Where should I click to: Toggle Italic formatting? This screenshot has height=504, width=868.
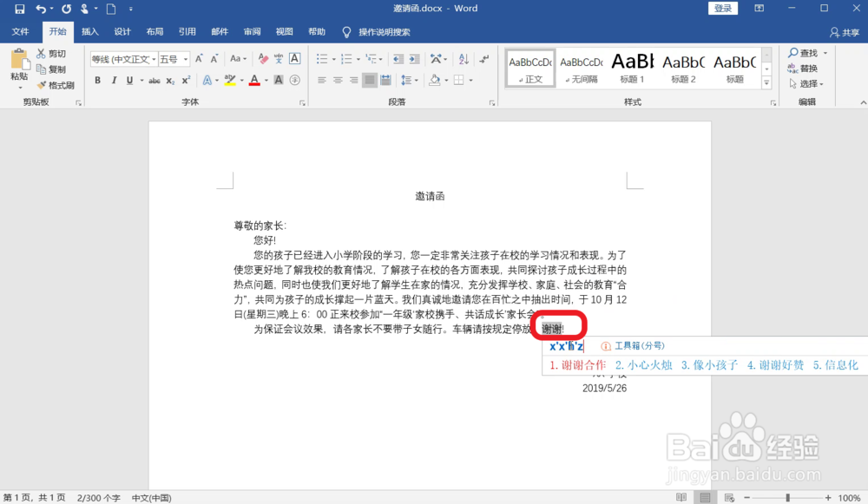point(114,80)
